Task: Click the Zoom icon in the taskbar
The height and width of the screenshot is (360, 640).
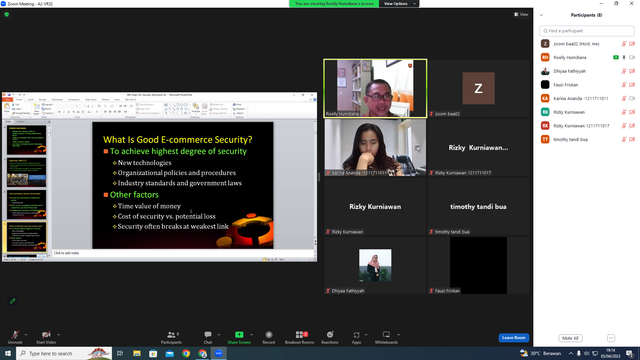Action: [219, 353]
